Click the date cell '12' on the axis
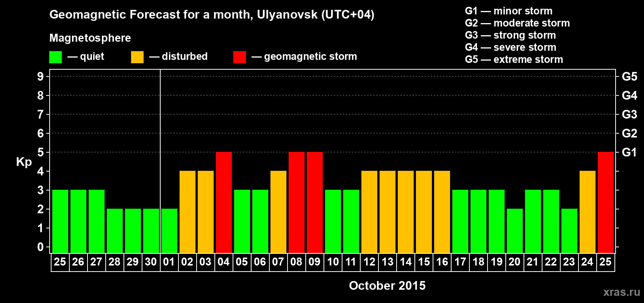 pos(369,262)
